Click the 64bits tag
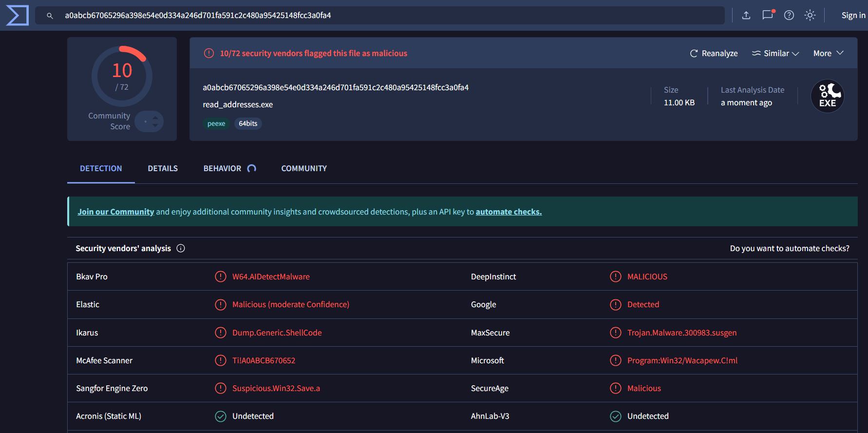The image size is (868, 433). (x=248, y=123)
